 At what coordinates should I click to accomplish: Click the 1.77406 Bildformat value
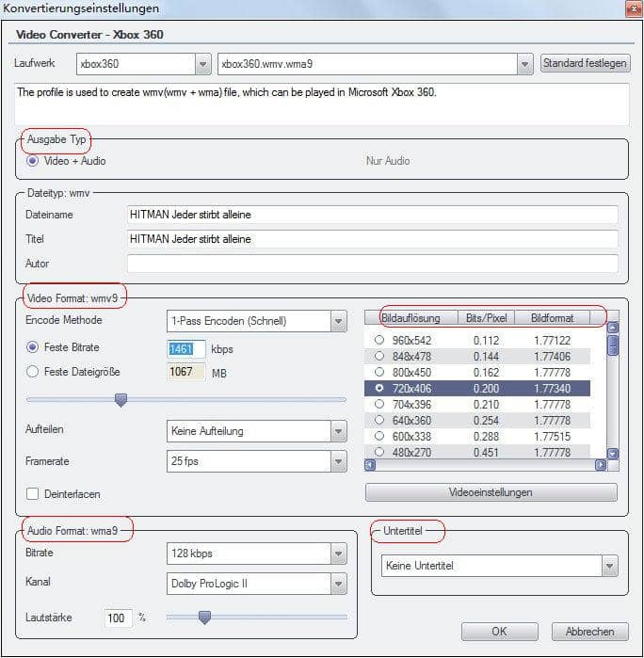pos(552,356)
